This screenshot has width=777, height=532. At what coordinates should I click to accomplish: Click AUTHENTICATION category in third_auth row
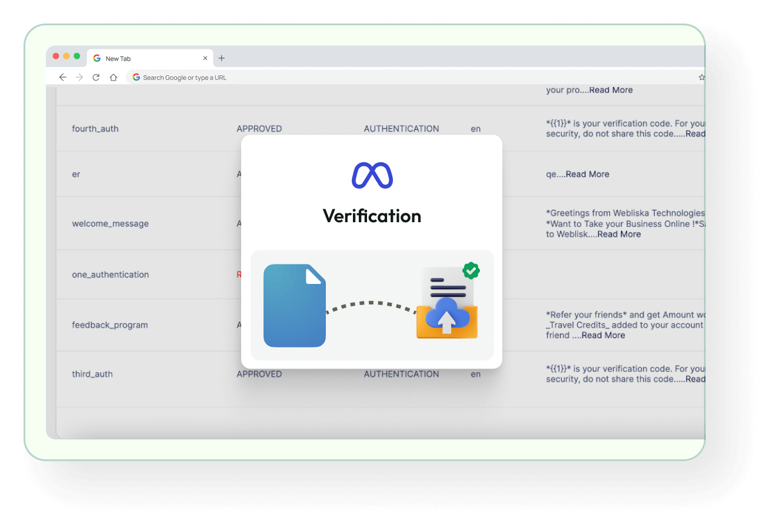coord(402,374)
